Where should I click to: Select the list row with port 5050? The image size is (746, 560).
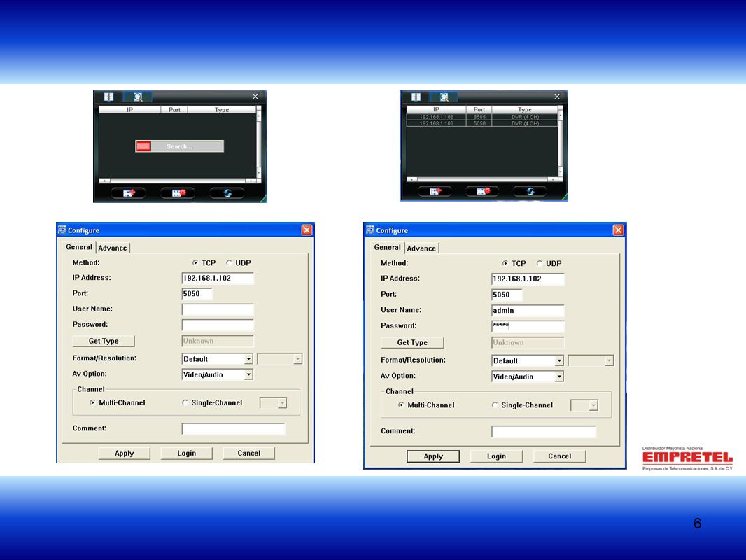(481, 123)
